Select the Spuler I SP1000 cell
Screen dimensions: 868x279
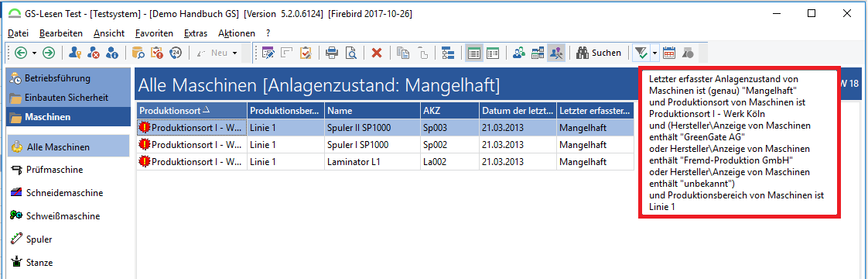point(373,145)
